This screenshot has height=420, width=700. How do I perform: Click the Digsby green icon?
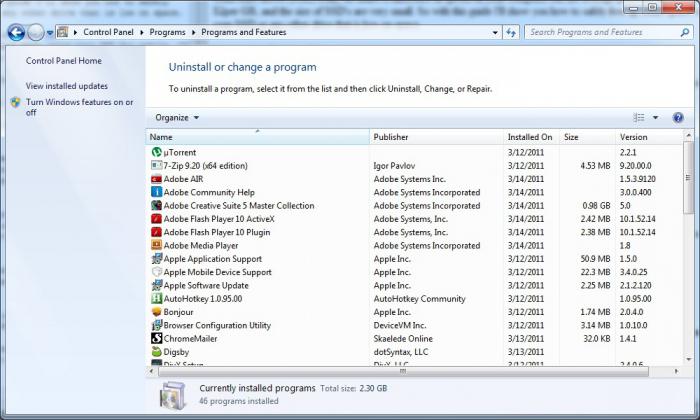[156, 352]
